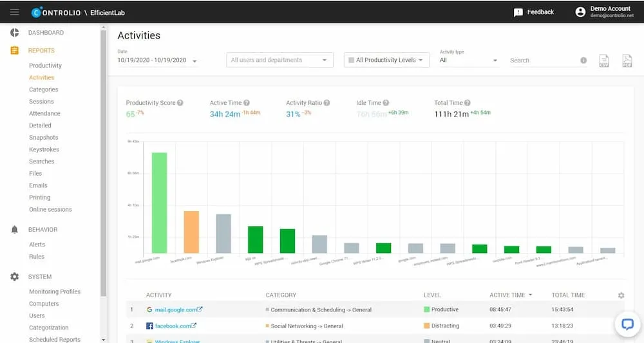The image size is (644, 343).
Task: Click the search info icon
Action: (583, 60)
